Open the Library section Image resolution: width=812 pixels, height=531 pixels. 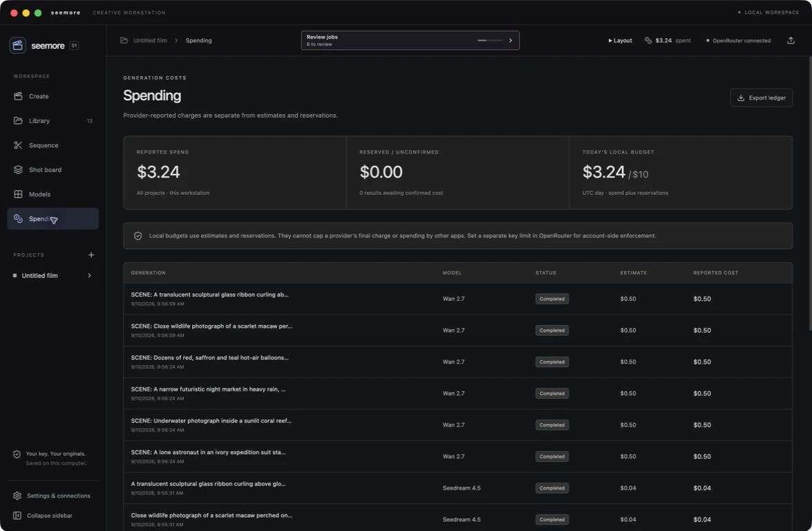tap(53, 121)
